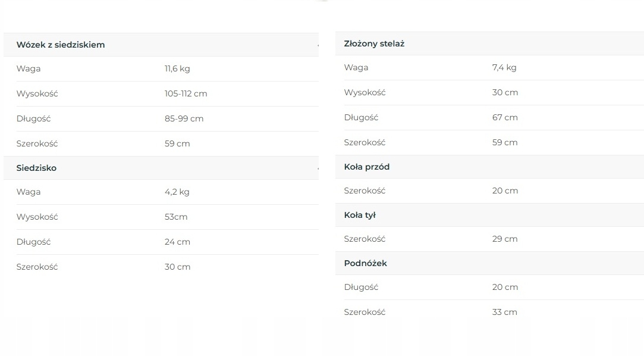Collapse the Wózek z siedziskiem section arrow

(x=318, y=45)
